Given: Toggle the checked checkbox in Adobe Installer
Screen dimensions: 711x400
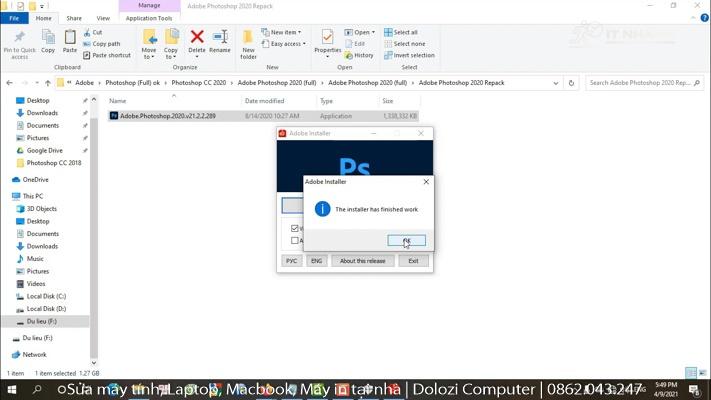Looking at the screenshot, I should pos(295,229).
